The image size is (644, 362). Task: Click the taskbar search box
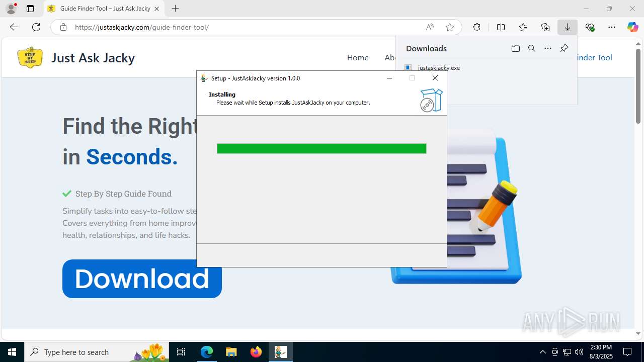pyautogui.click(x=97, y=352)
